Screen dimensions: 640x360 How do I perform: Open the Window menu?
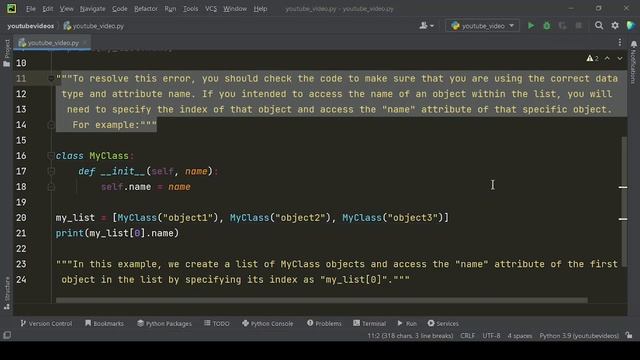[x=235, y=9]
